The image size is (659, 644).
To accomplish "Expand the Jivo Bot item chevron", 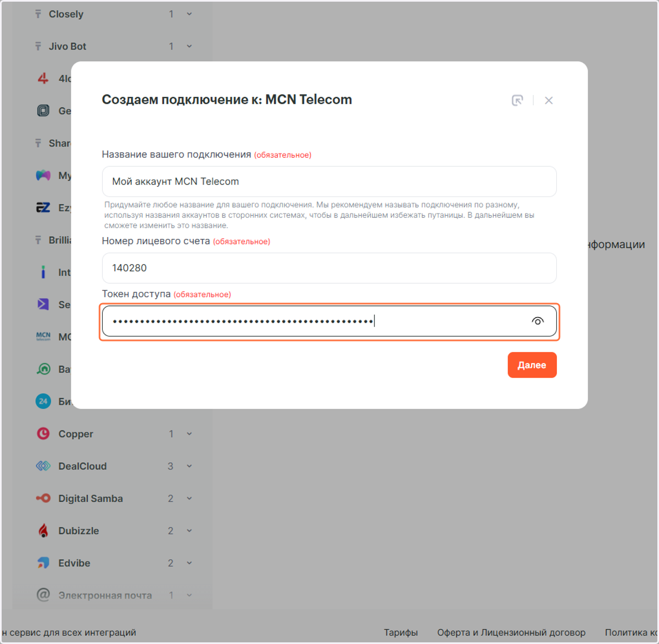I will click(x=189, y=47).
